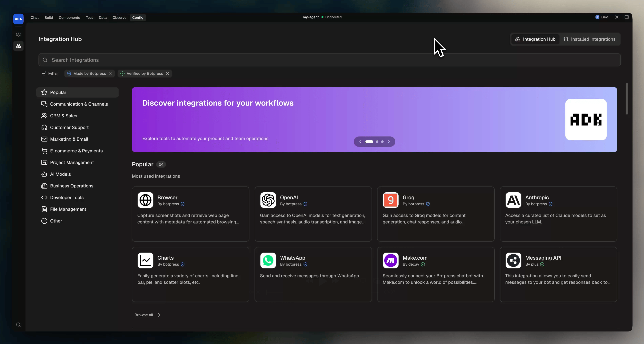Click the vertical scrollbar on the right
The width and height of the screenshot is (644, 344).
click(627, 99)
